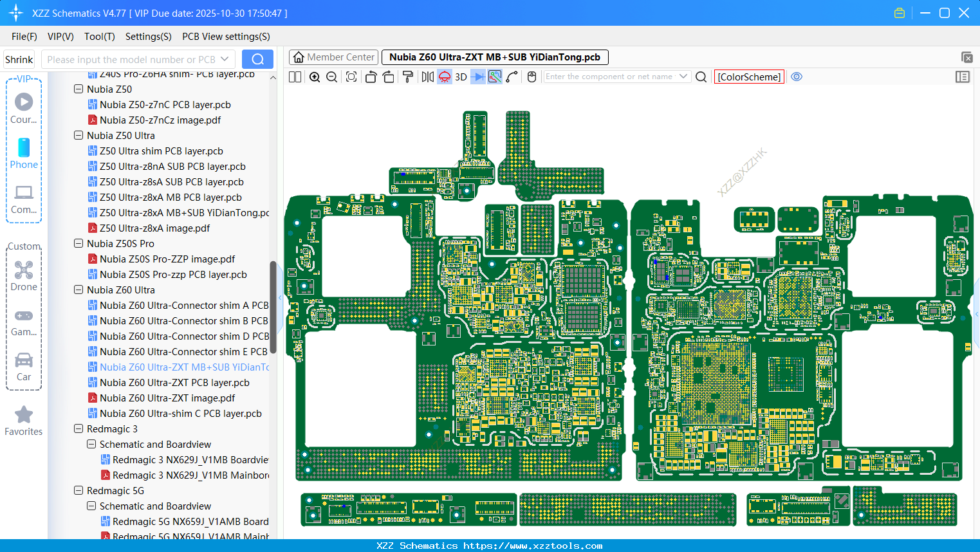The height and width of the screenshot is (552, 980).
Task: Click the fit-to-screen icon
Action: pos(351,77)
